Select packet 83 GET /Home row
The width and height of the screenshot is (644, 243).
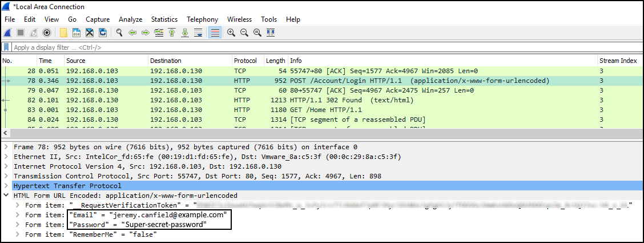click(x=321, y=110)
